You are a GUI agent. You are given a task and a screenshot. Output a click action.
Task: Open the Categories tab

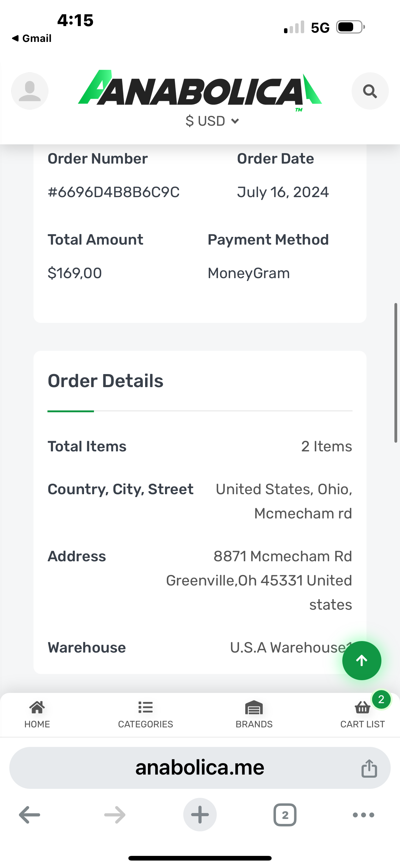[145, 714]
